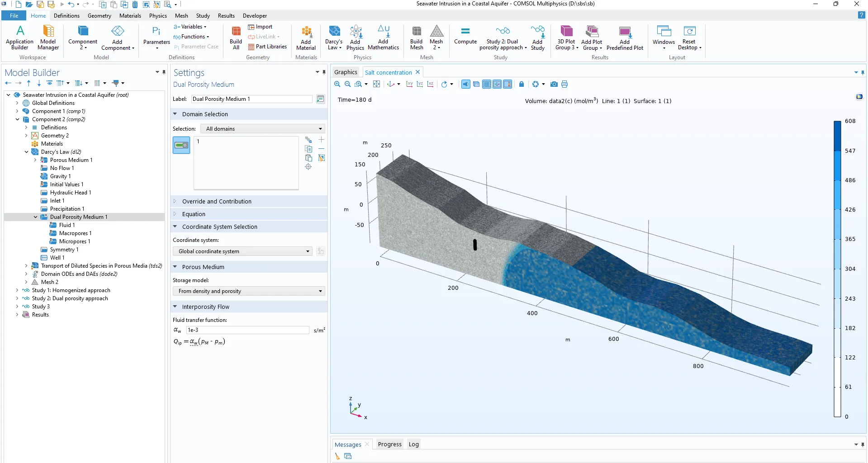Switch to the Progress tab
The height and width of the screenshot is (463, 868).
(x=389, y=444)
